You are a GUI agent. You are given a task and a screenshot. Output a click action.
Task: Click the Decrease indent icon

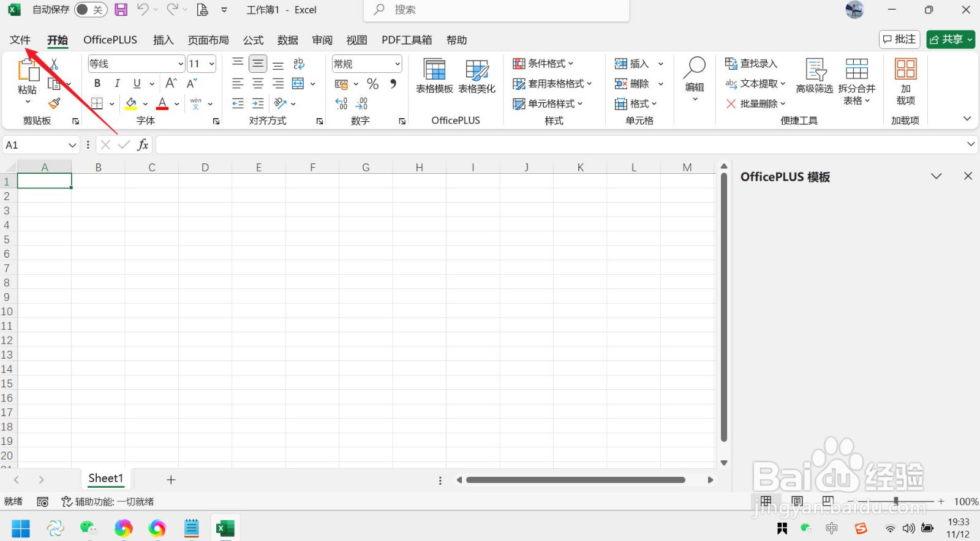pyautogui.click(x=238, y=103)
